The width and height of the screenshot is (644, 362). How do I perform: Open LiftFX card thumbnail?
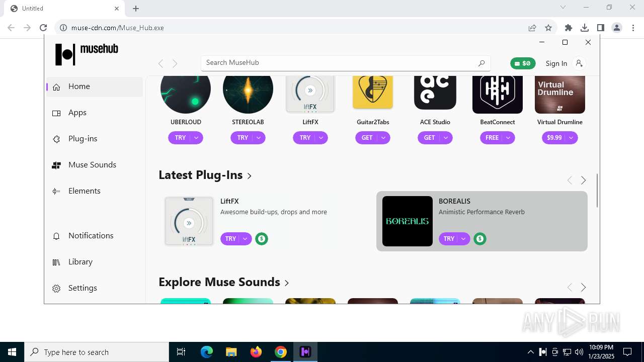(189, 221)
